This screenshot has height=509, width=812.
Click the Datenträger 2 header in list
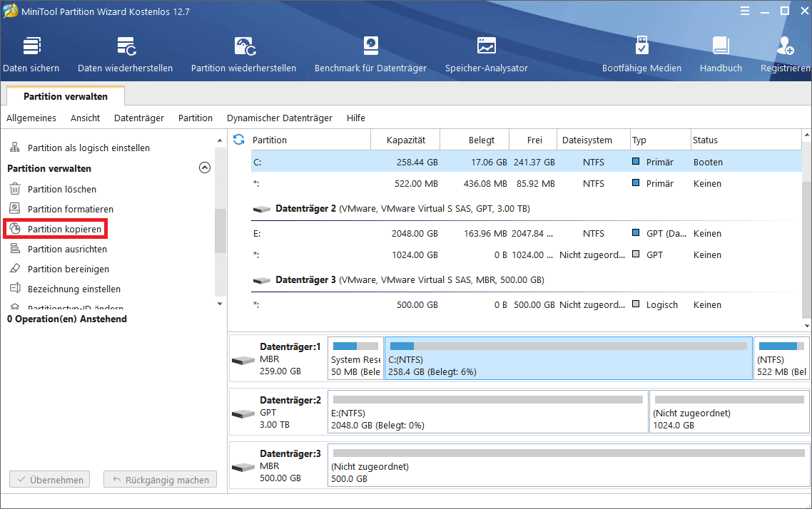[x=402, y=208]
